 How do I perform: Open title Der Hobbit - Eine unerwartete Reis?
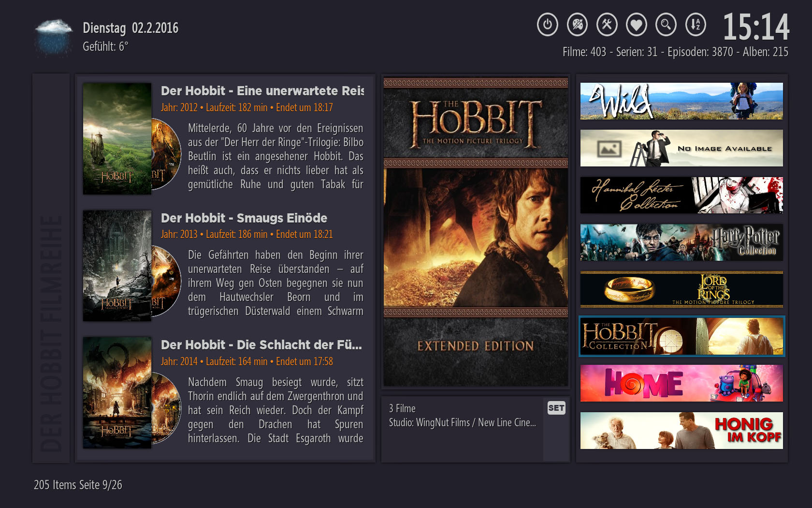click(262, 91)
